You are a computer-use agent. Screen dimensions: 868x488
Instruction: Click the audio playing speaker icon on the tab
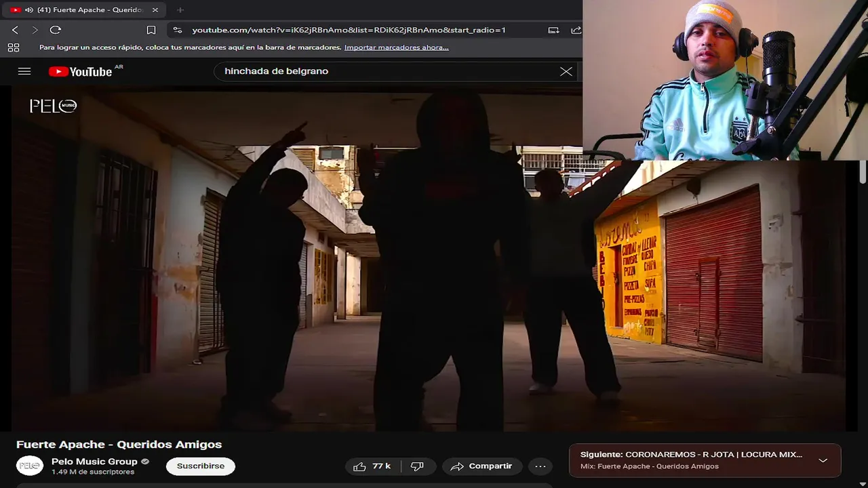28,10
